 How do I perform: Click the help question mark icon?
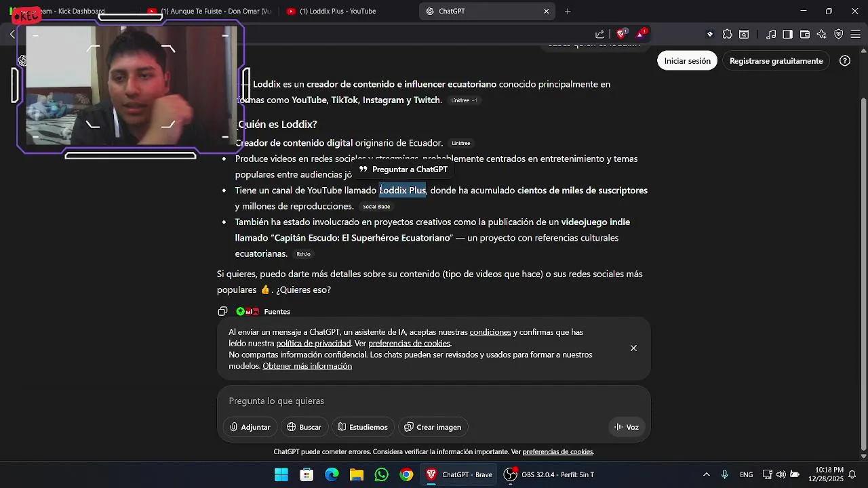point(845,61)
